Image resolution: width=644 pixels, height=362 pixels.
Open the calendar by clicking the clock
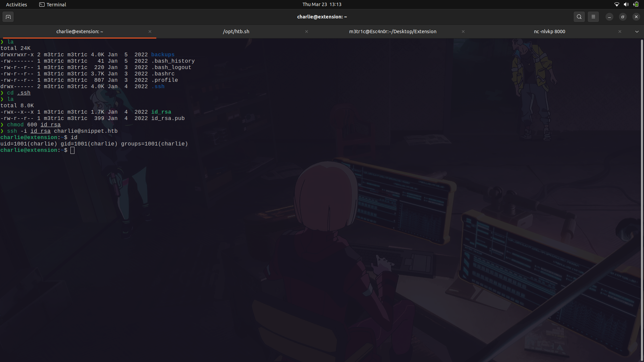[322, 4]
